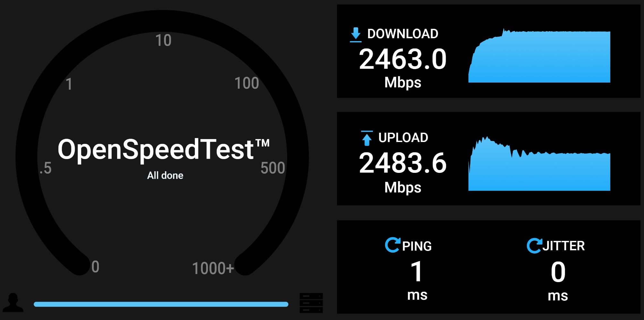Viewport: 644px width, 320px height.
Task: Click the server rack icon
Action: pyautogui.click(x=311, y=303)
